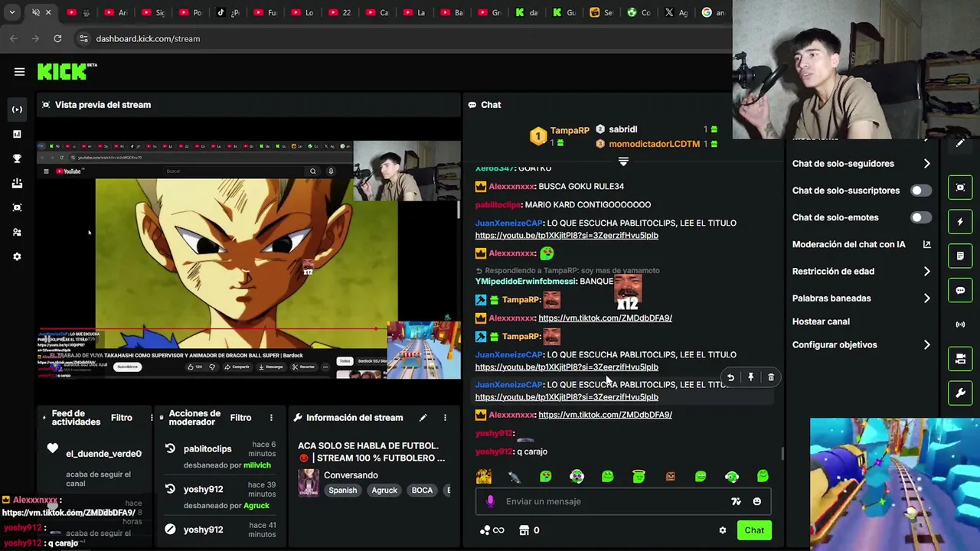
Task: Open the shop icon showing 0
Action: 529,530
